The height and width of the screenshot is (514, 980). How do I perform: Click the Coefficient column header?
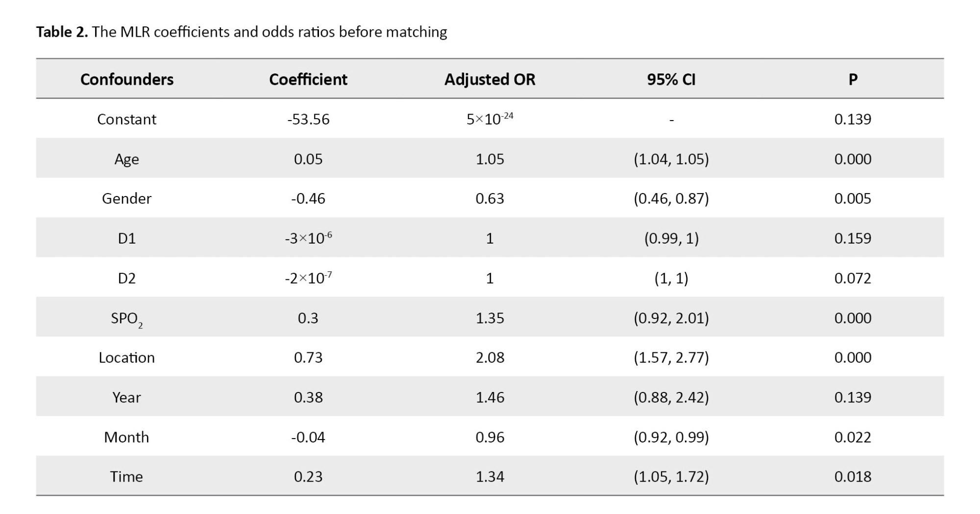tap(308, 79)
